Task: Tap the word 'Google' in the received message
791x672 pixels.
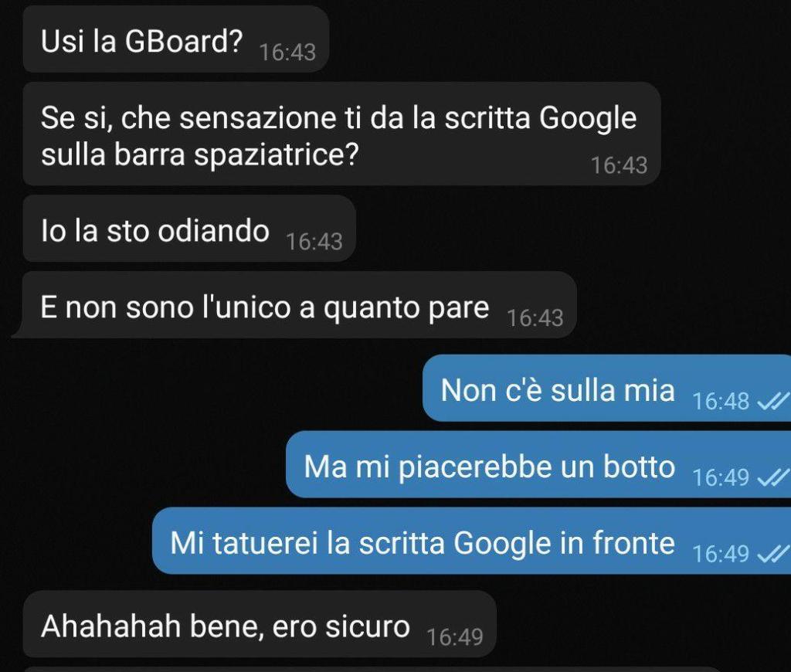Action: 588,119
